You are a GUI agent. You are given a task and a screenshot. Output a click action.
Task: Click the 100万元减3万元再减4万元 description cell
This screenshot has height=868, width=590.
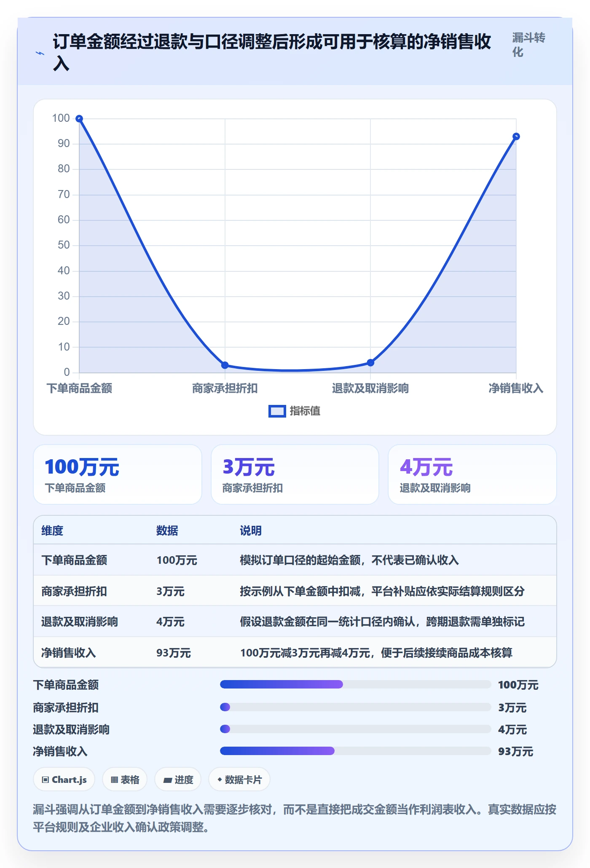[376, 653]
